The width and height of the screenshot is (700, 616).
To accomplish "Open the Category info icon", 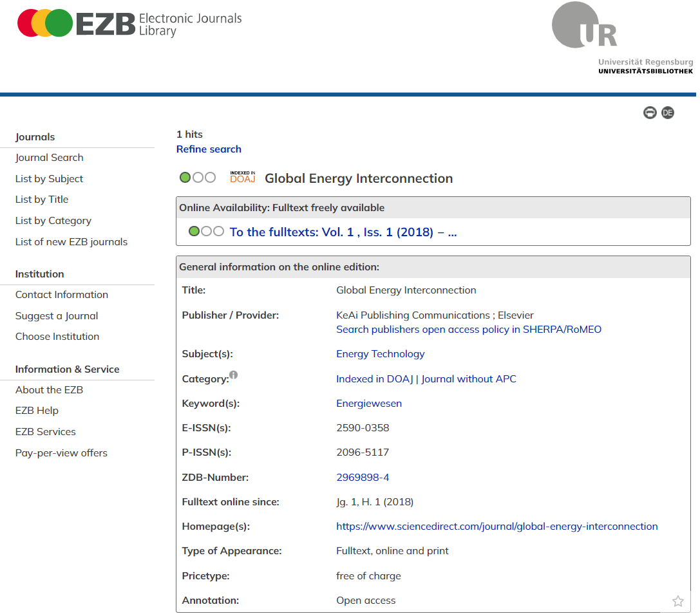I will (234, 375).
